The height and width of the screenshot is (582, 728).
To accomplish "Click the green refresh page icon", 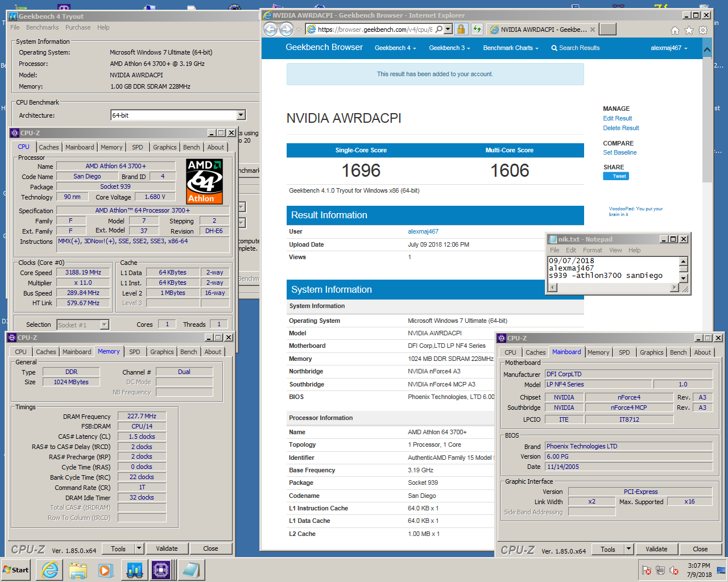I will pos(477,29).
